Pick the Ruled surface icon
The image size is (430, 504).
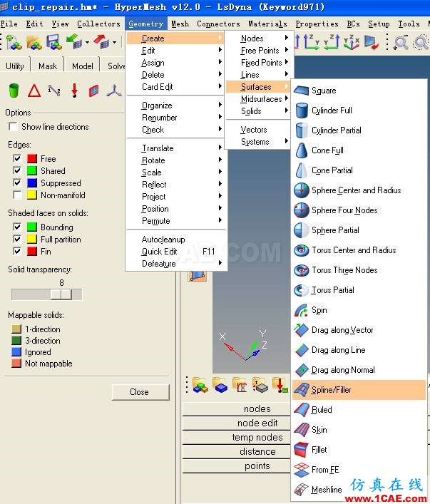[302, 409]
